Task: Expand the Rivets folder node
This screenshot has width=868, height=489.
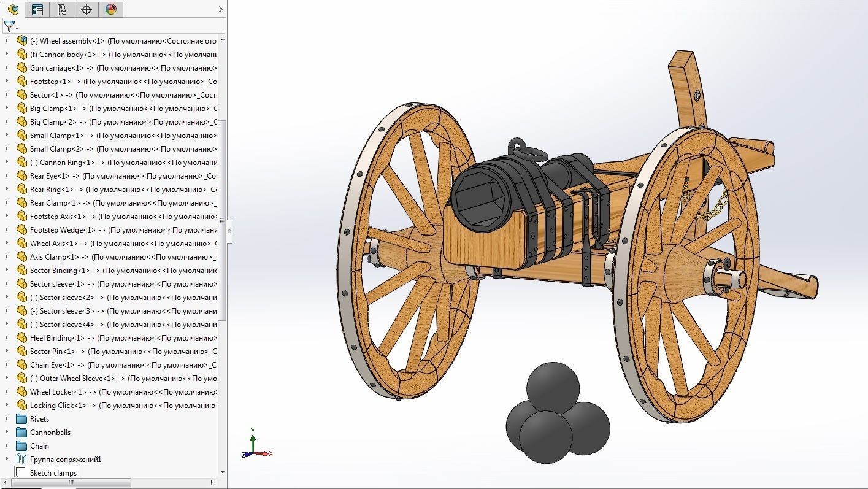Action: click(7, 418)
